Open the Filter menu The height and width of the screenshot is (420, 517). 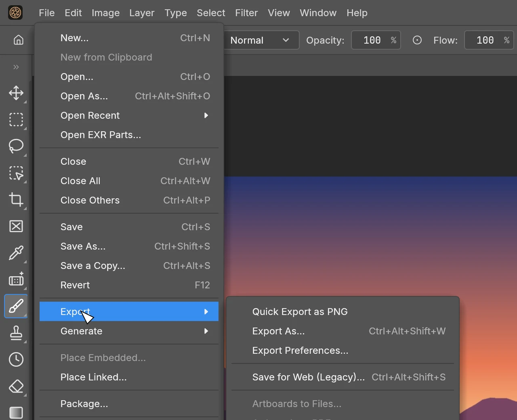[x=246, y=13]
